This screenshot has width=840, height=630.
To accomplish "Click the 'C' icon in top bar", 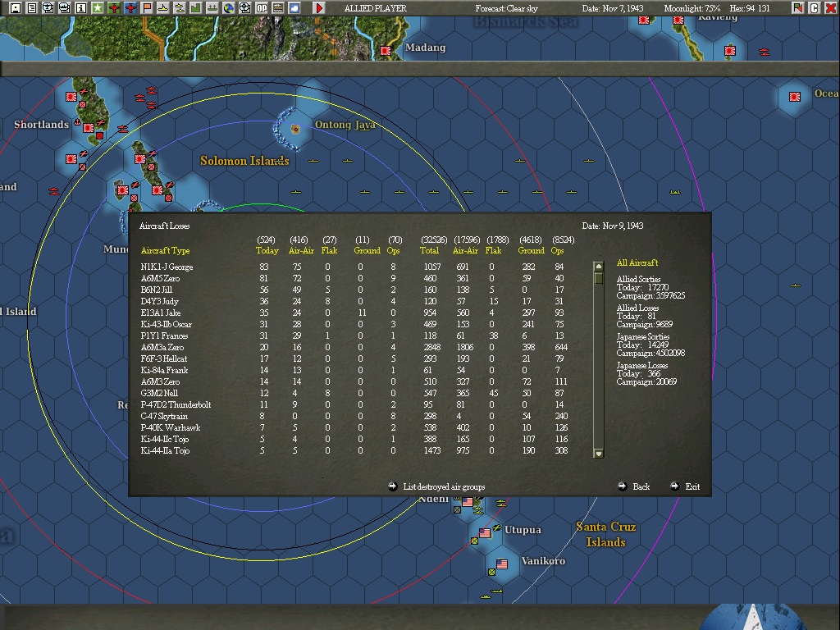I will [815, 7].
